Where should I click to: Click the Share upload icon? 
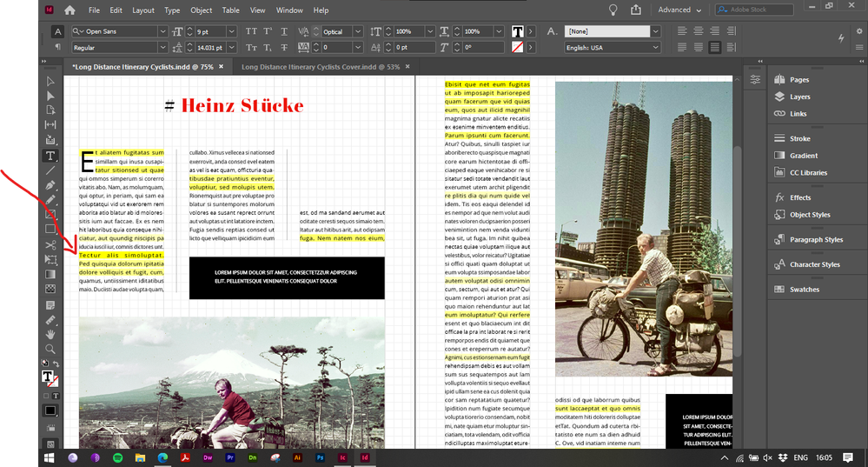[x=637, y=10]
